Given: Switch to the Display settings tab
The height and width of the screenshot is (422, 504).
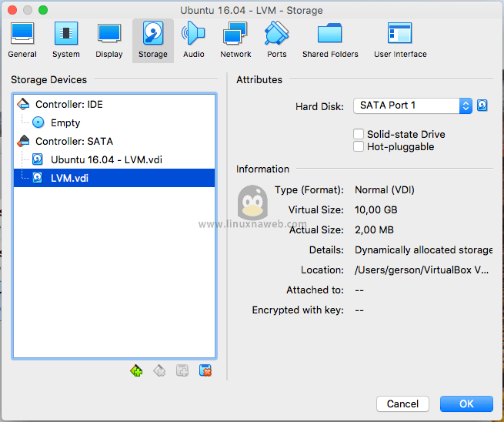Looking at the screenshot, I should (109, 41).
